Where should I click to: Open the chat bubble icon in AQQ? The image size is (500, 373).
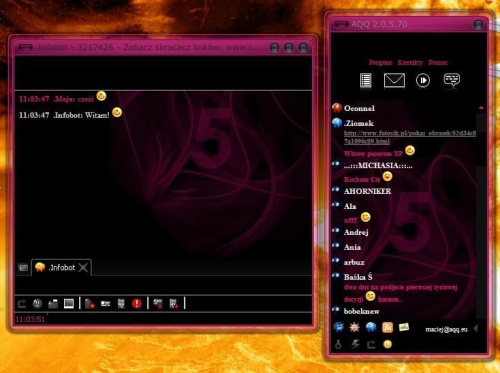pos(452,80)
